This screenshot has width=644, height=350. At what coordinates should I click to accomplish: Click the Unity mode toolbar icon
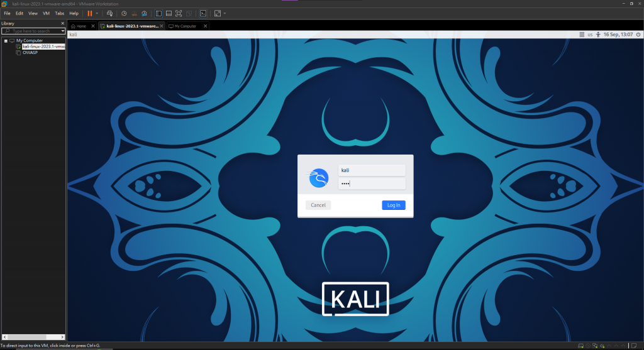click(x=189, y=13)
